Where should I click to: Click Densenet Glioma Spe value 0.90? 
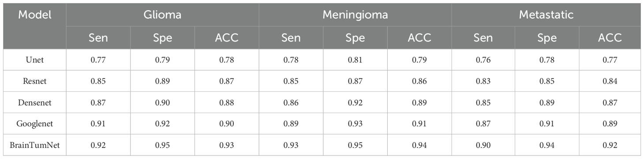pyautogui.click(x=162, y=102)
